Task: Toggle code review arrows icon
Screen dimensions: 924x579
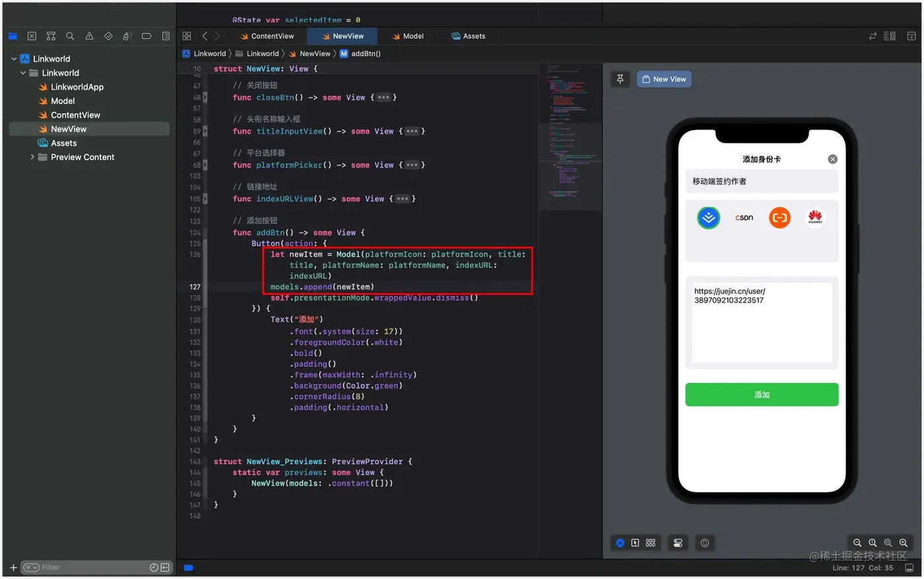Action: (x=873, y=36)
